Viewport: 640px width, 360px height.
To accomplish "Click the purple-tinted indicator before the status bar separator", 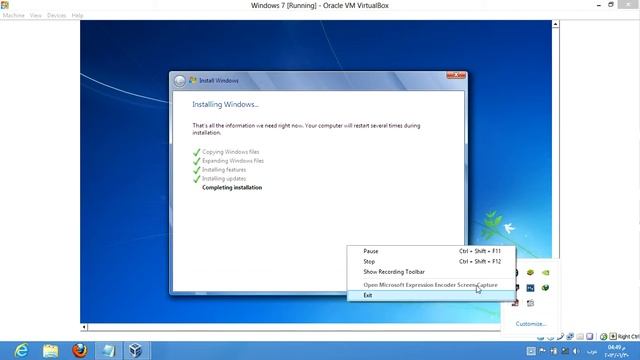I will (x=589, y=336).
